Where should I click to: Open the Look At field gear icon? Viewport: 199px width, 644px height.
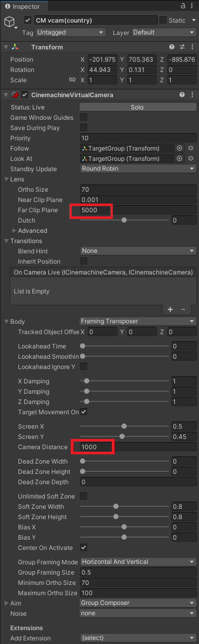[191, 159]
